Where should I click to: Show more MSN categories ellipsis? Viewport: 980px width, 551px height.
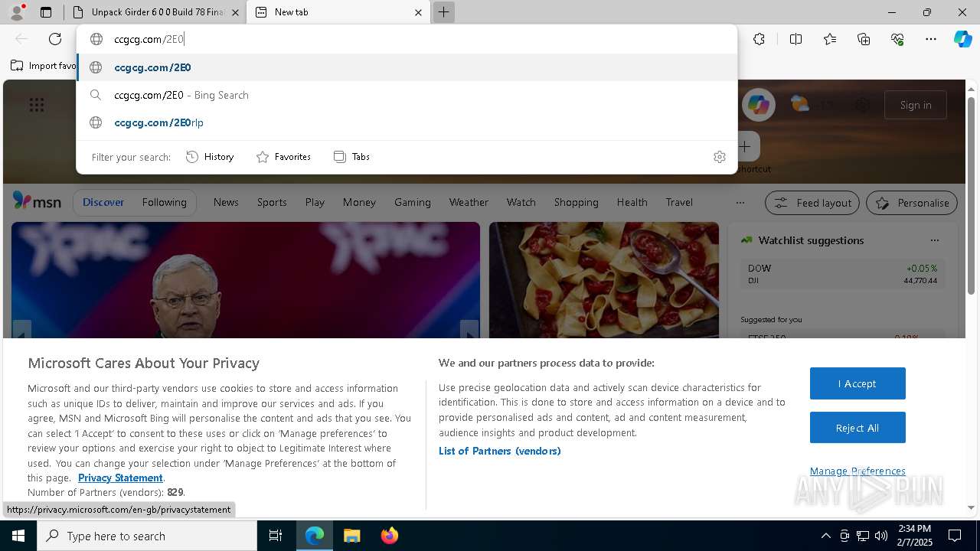click(740, 203)
